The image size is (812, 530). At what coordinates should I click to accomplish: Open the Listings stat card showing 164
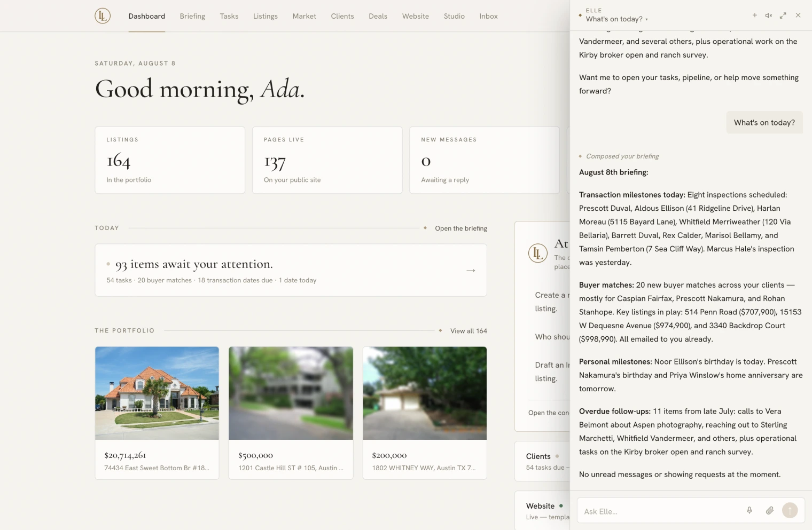(x=170, y=160)
